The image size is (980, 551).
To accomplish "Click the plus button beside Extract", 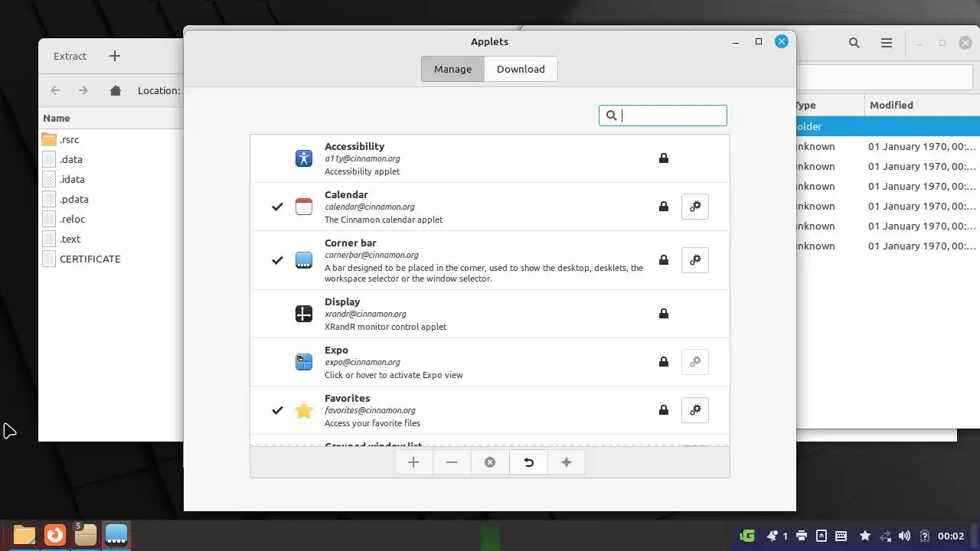I will (115, 56).
